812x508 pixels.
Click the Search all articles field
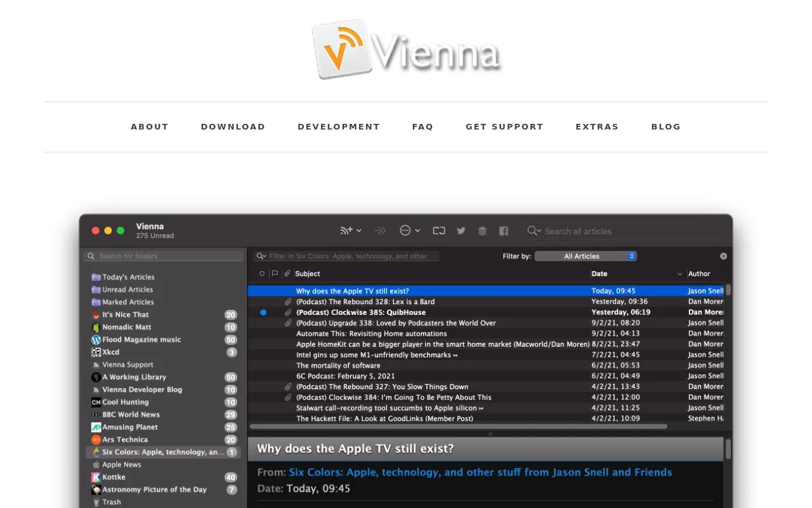[624, 231]
